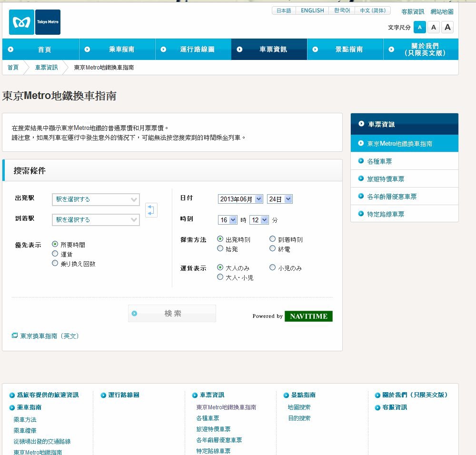Open the 首頁 main navigation tab
476x455 pixels.
[40, 49]
